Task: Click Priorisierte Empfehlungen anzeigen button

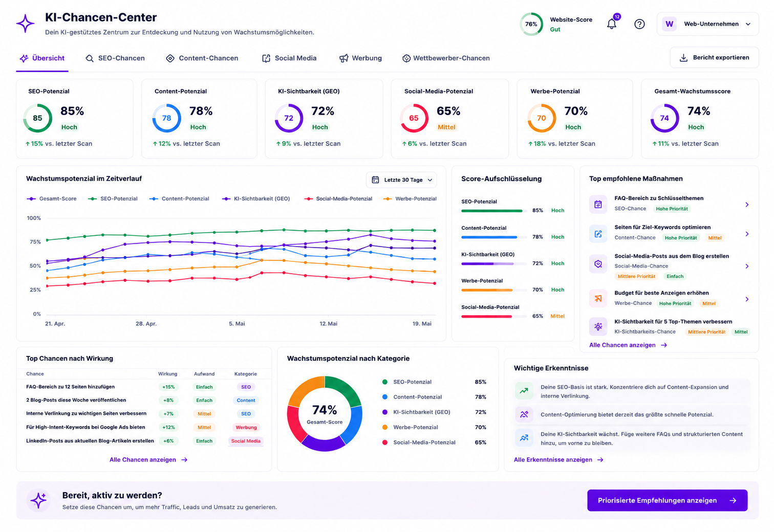Action: pos(667,500)
